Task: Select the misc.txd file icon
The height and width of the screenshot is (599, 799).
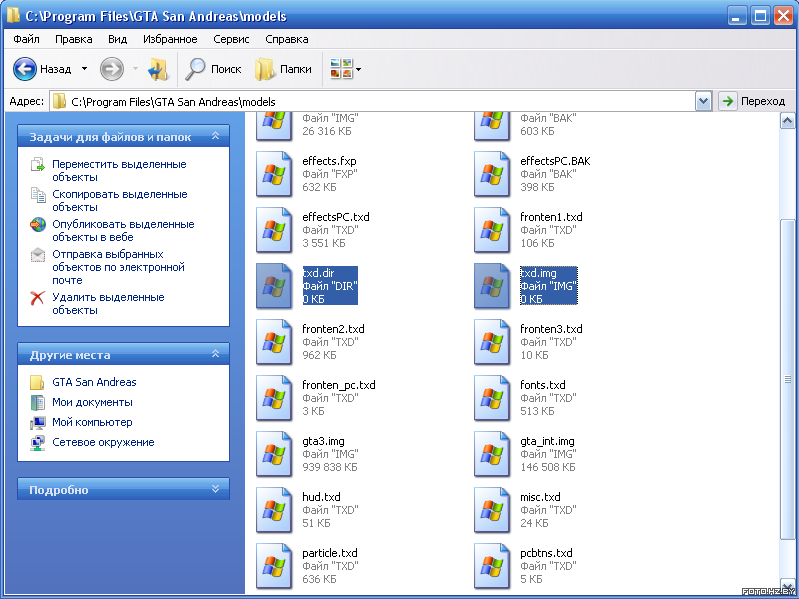Action: pyautogui.click(x=492, y=510)
